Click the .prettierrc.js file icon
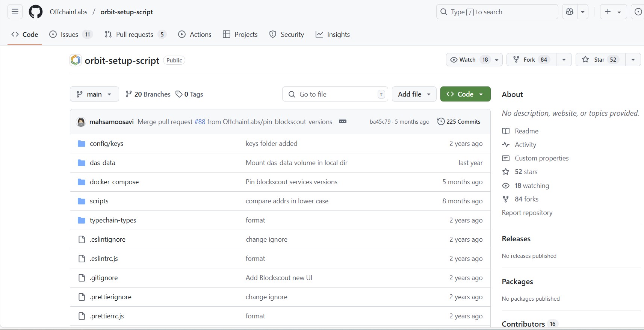The width and height of the screenshot is (644, 330). coord(82,316)
